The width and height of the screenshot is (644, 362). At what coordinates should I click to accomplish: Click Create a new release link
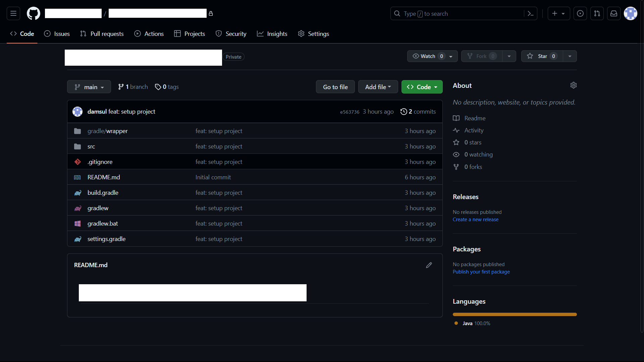[475, 220]
